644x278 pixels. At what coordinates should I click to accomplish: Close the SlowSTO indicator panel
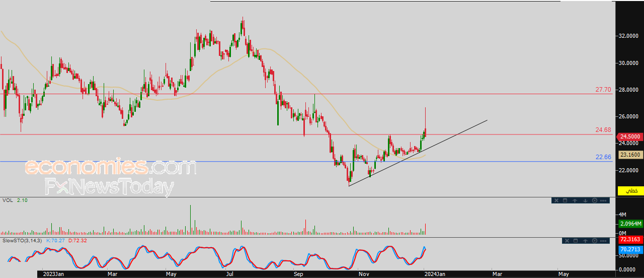pyautogui.click(x=567, y=241)
